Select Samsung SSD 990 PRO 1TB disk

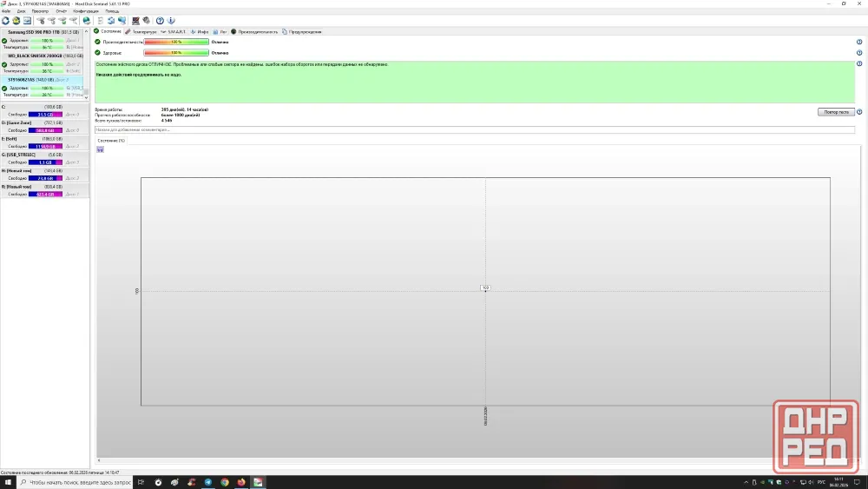(x=43, y=40)
